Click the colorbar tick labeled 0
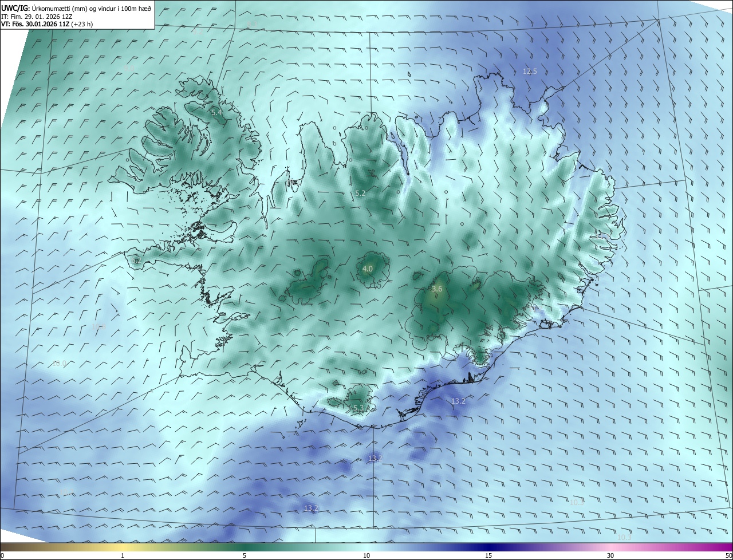This screenshot has height=560, width=733. pyautogui.click(x=2, y=555)
